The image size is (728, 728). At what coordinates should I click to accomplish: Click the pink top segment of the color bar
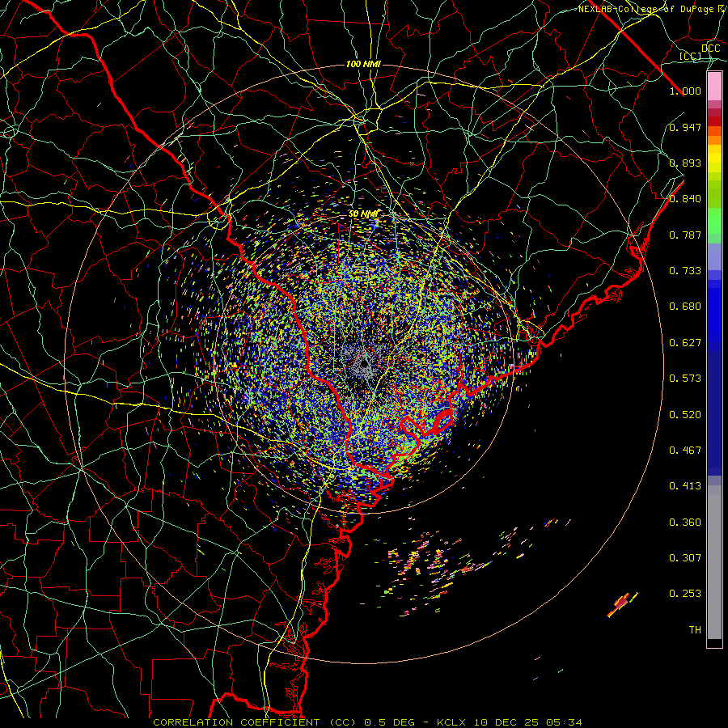[714, 86]
